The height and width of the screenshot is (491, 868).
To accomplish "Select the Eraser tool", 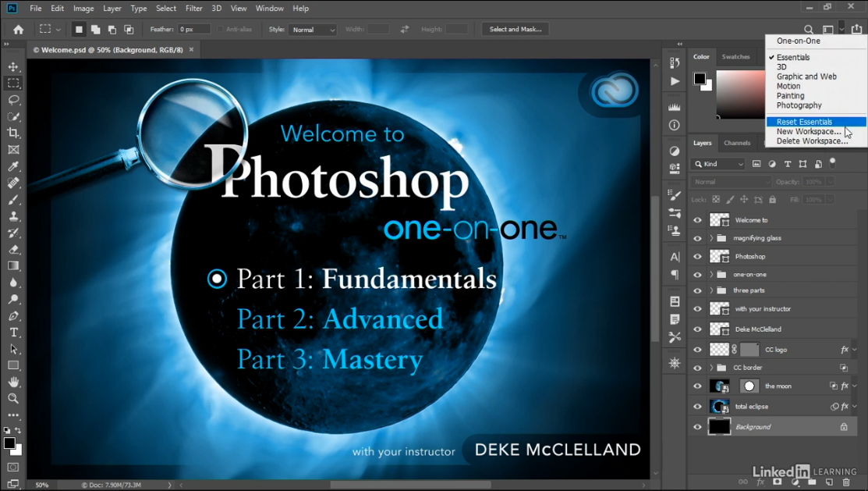I will 13,249.
